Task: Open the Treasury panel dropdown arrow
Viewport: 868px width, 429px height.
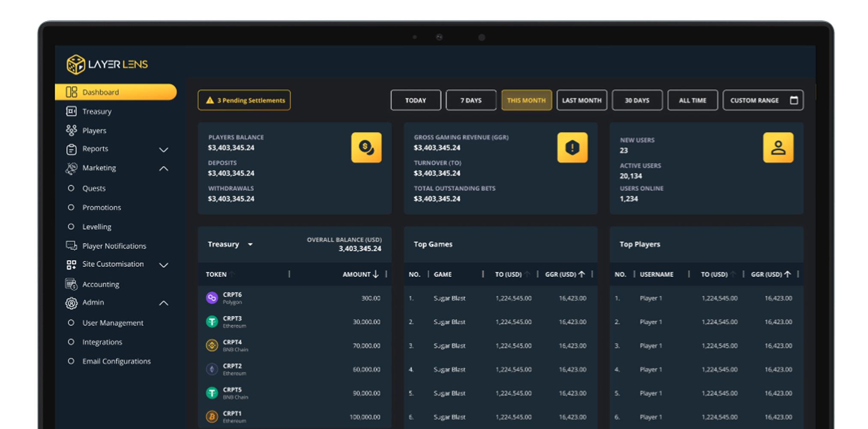Action: pyautogui.click(x=250, y=244)
